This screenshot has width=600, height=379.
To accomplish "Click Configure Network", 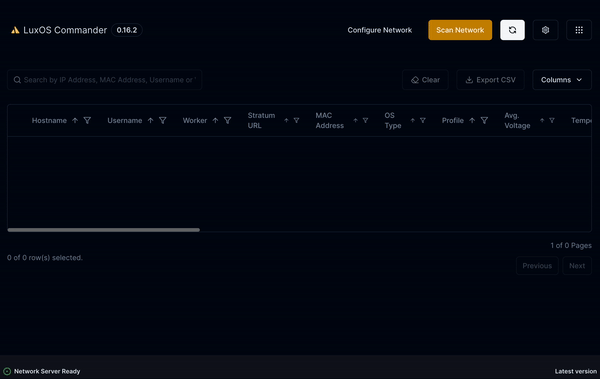I will tap(380, 30).
